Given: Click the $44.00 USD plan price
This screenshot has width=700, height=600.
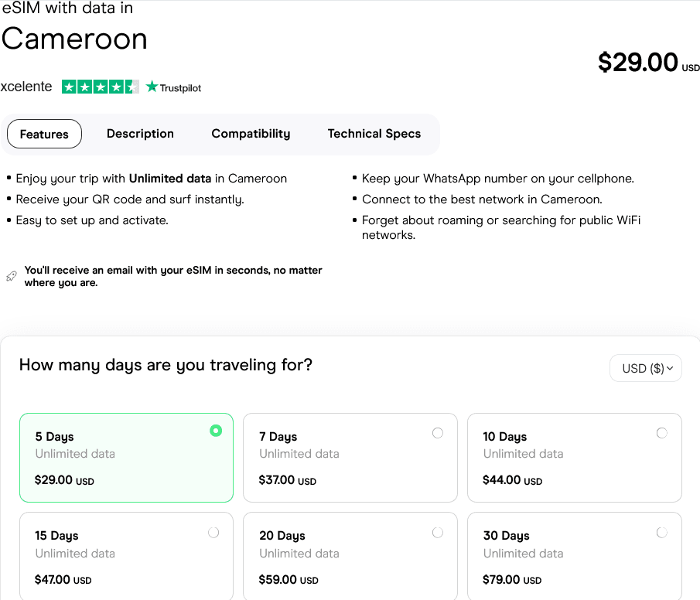Looking at the screenshot, I should pyautogui.click(x=512, y=480).
